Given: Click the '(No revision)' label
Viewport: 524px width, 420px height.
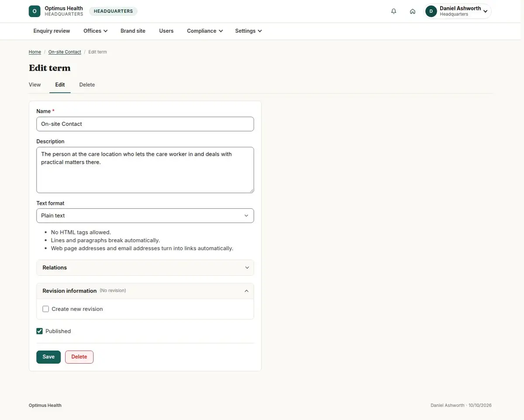Looking at the screenshot, I should [x=113, y=291].
